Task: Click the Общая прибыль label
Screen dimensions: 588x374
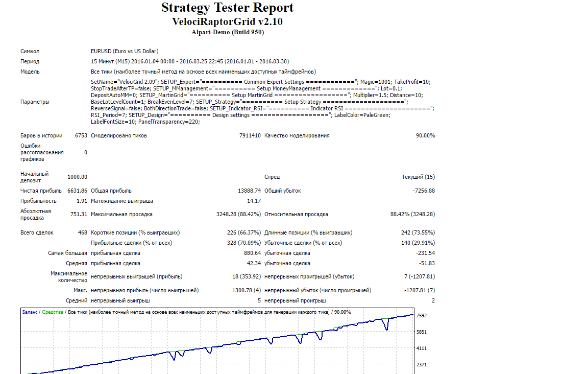Action: pos(111,191)
